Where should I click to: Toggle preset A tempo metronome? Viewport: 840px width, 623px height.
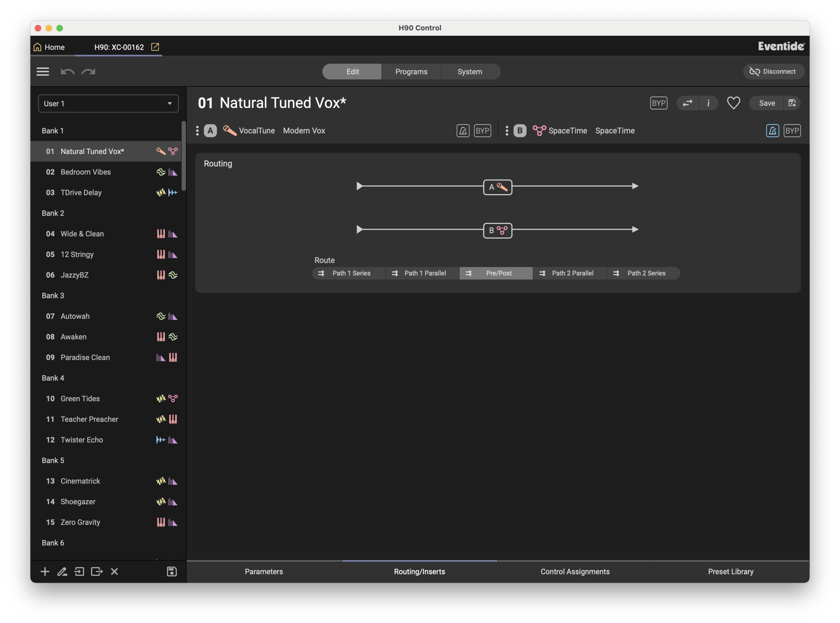[x=463, y=131]
